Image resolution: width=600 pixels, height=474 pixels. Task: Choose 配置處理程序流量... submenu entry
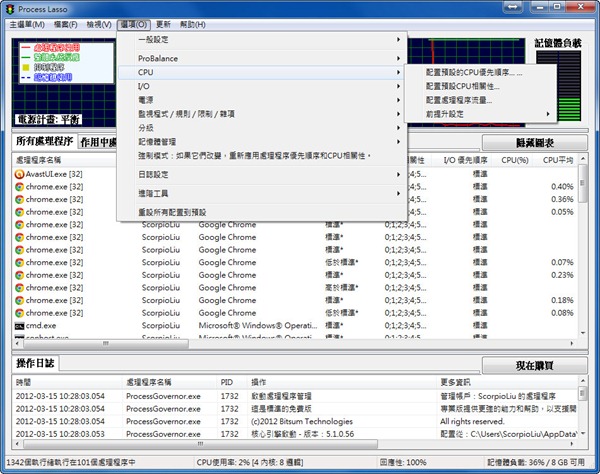479,100
